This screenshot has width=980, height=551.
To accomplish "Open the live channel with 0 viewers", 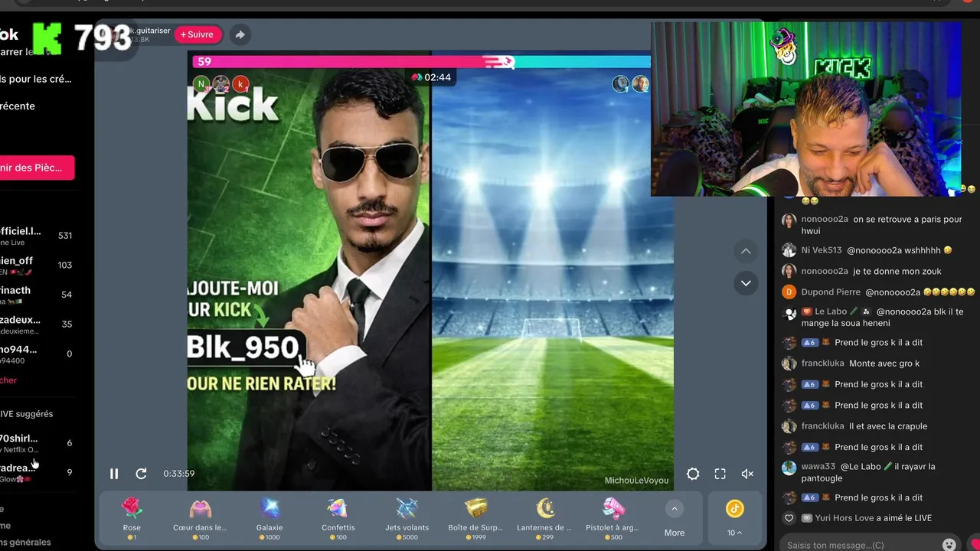I will pos(38,354).
